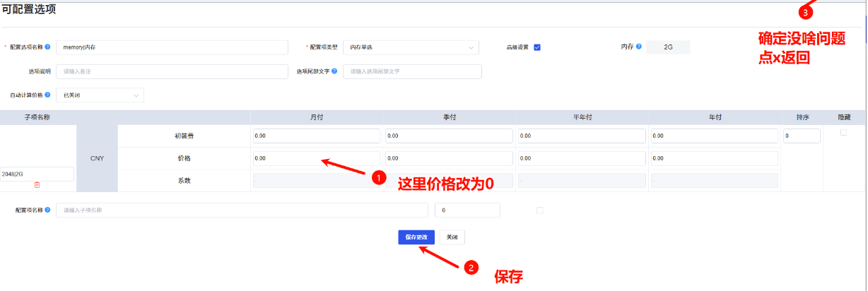Click the 初装费 半年付 input
The height and width of the screenshot is (291, 868).
[x=581, y=136]
